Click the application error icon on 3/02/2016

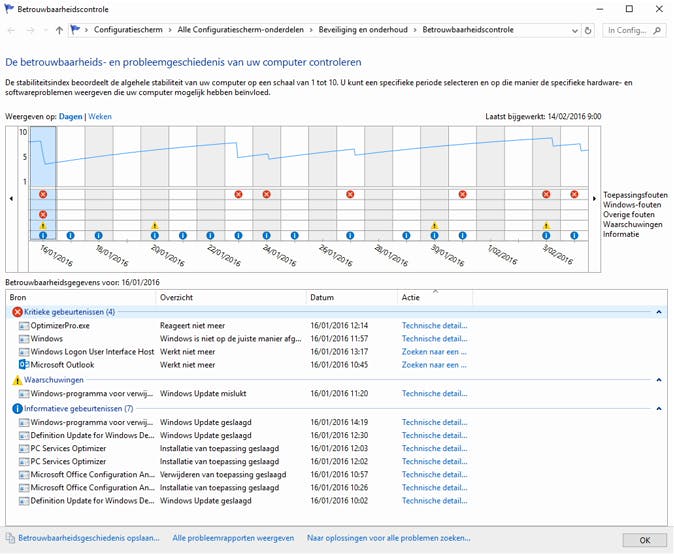[x=546, y=194]
